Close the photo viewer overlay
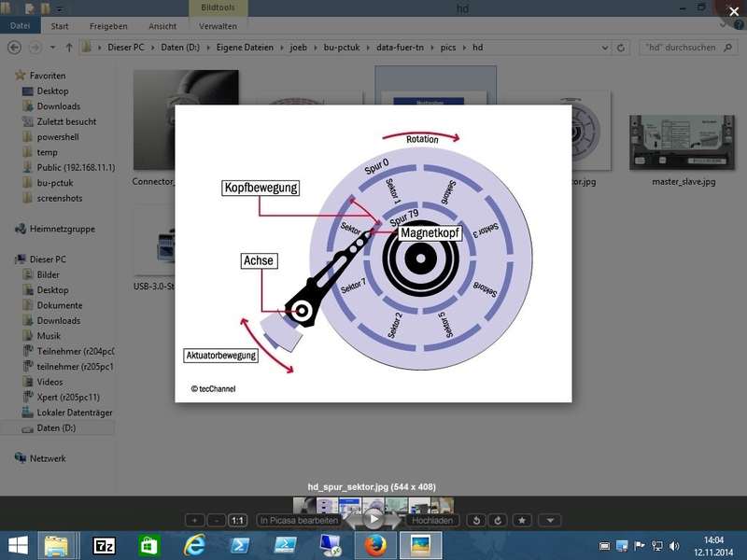Image resolution: width=747 pixels, height=560 pixels. (734, 11)
